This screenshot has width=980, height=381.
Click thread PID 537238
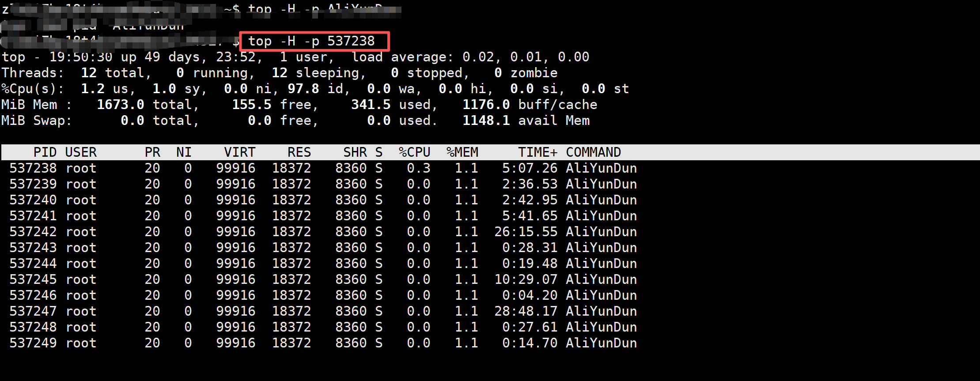coord(33,168)
